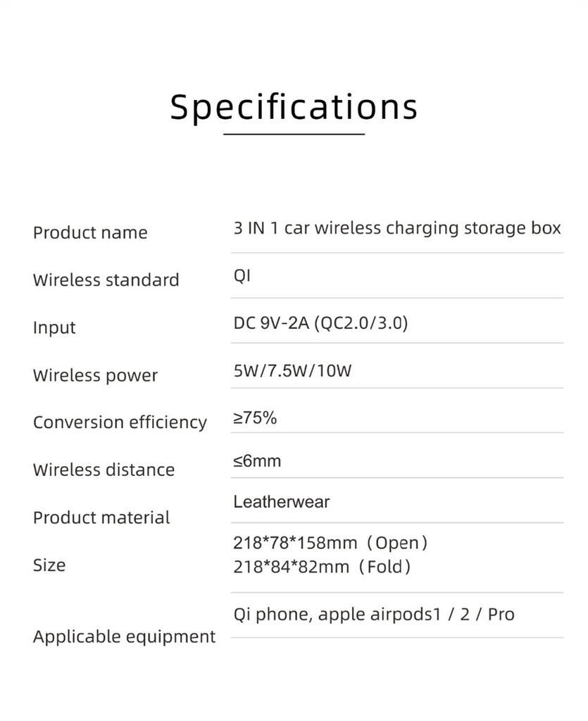Select the Product name label

[x=90, y=232]
